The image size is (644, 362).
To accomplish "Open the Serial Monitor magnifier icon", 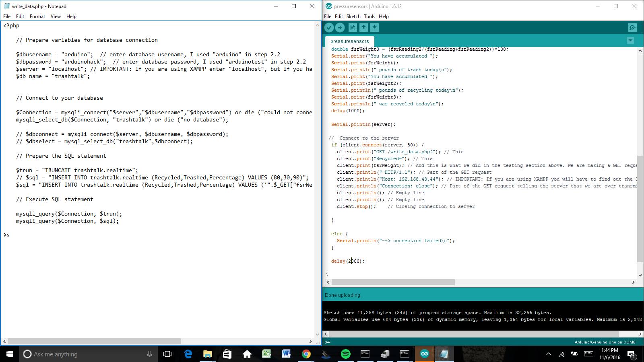I will [x=632, y=27].
